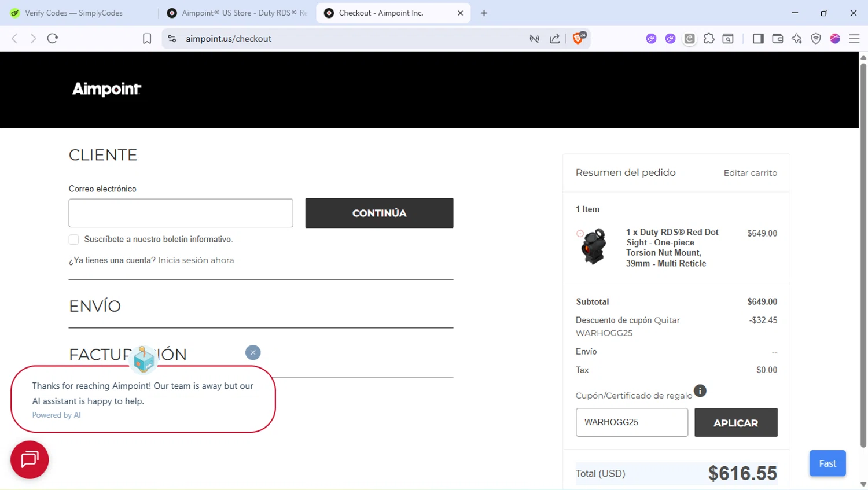Close the Checkout - Aimpoint Inc. tab
The image size is (868, 490).
point(461,13)
